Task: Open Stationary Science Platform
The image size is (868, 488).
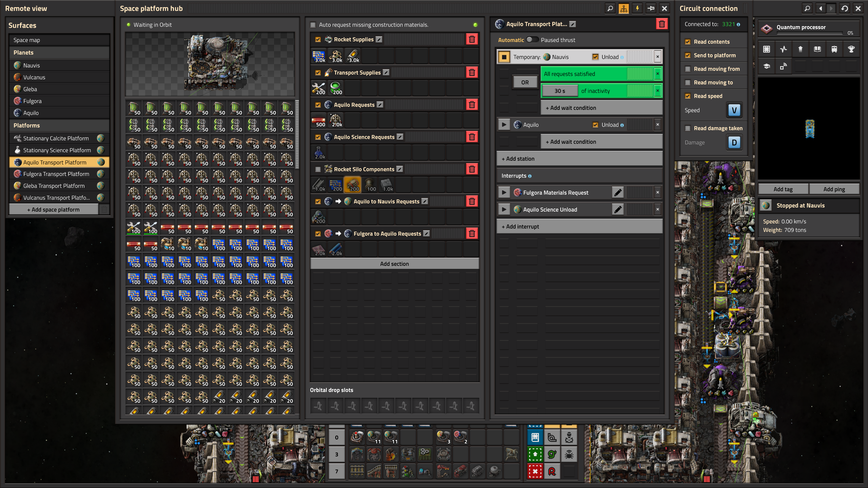Action: coord(59,150)
